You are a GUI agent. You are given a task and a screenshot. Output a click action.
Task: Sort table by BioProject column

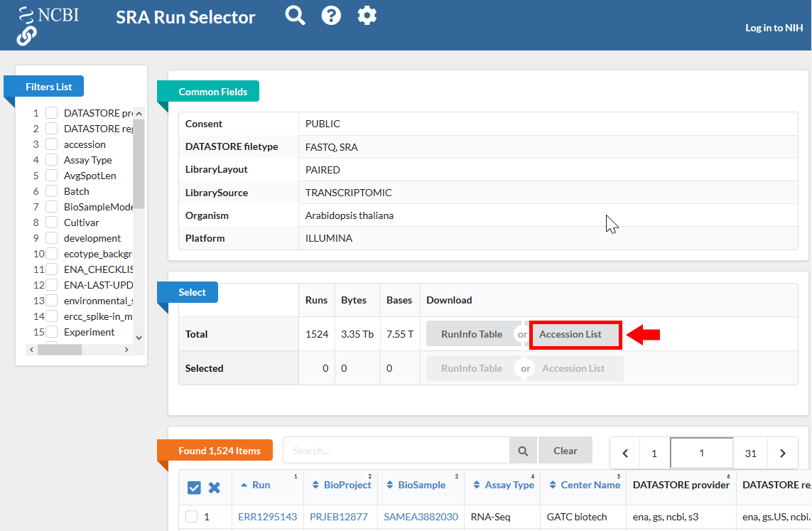tap(342, 485)
